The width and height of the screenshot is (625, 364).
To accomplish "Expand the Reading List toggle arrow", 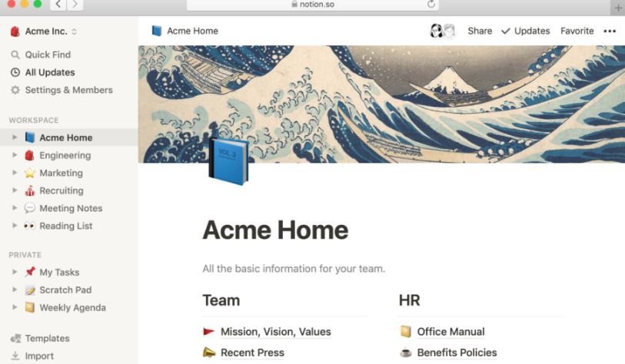I will pyautogui.click(x=15, y=226).
